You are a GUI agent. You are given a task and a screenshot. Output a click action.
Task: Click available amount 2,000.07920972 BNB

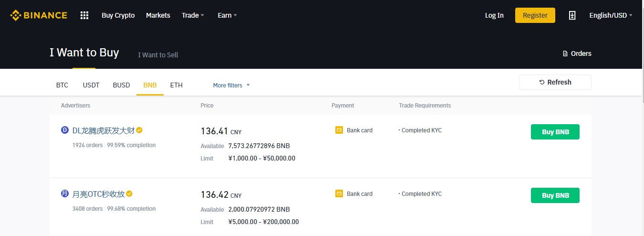259,209
